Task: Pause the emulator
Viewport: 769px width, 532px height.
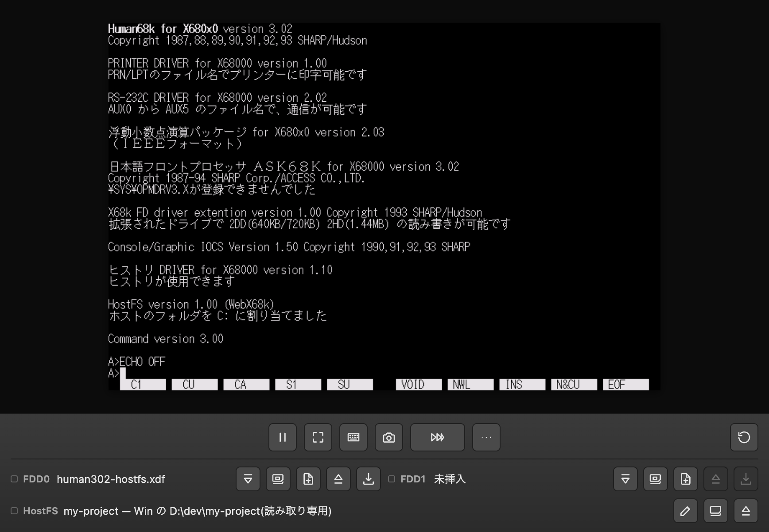Action: tap(283, 437)
